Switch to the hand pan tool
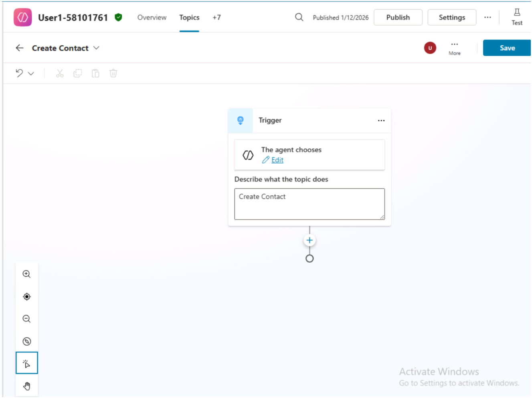This screenshot has width=532, height=403. click(x=26, y=386)
